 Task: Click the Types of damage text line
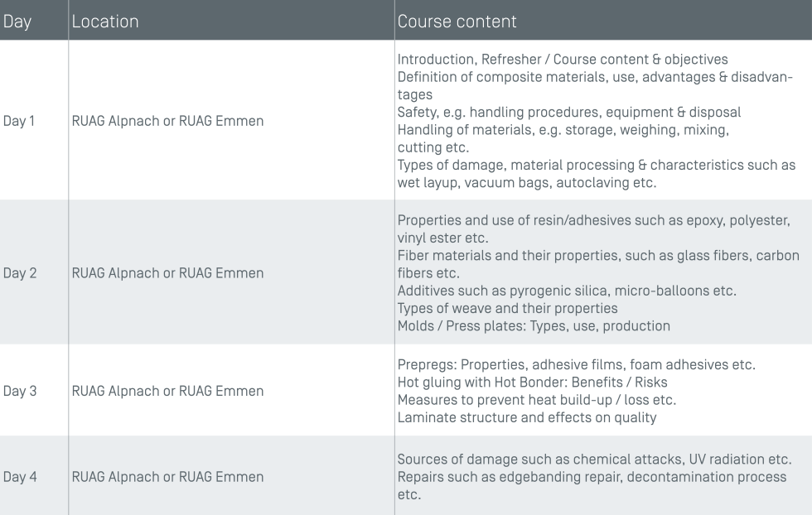596,165
